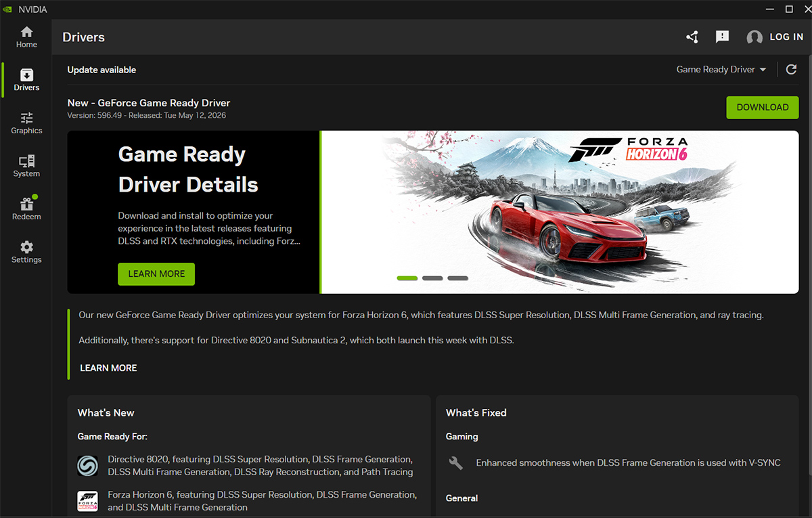
Task: Click the 'Game Ready For:' label
Action: tap(112, 436)
